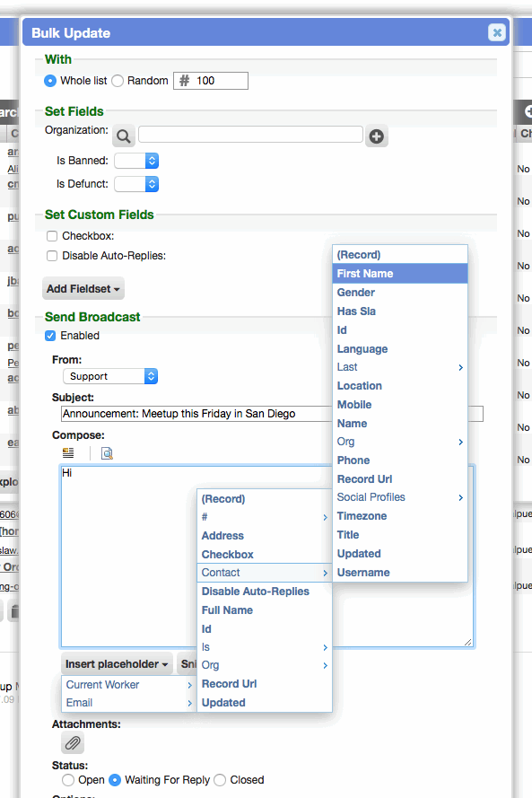
Task: Tick the Disable Auto-Replies checkbox
Action: (52, 256)
